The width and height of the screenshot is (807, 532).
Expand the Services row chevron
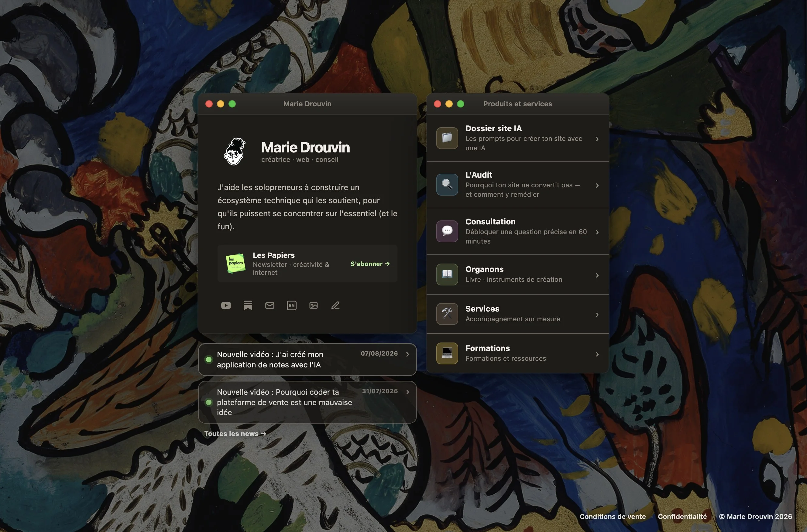[597, 315]
